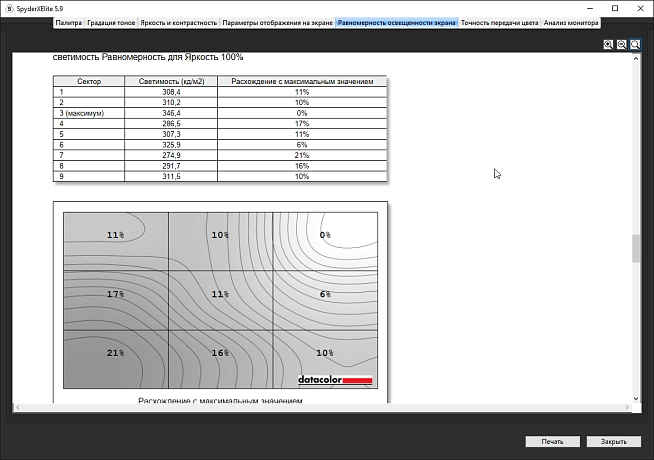Viewport: 654px width, 460px height.
Task: Click the vertical scrollbar up arrow
Action: click(636, 59)
